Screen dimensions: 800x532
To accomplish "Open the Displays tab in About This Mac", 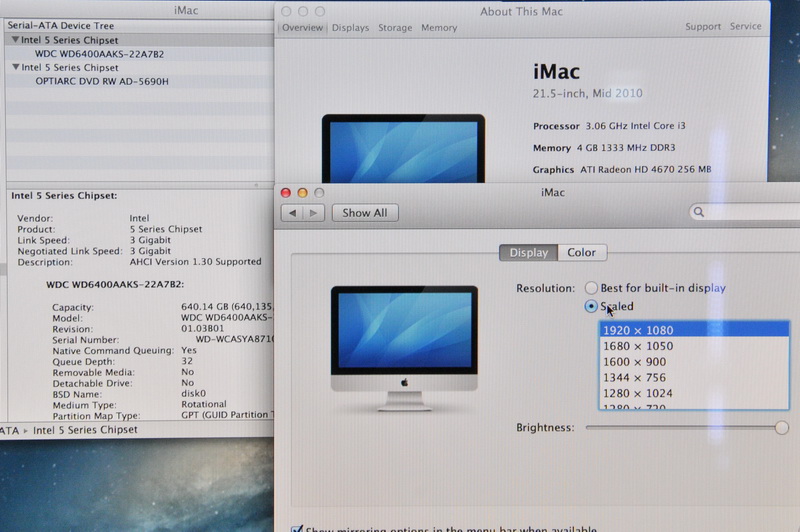I will (350, 28).
